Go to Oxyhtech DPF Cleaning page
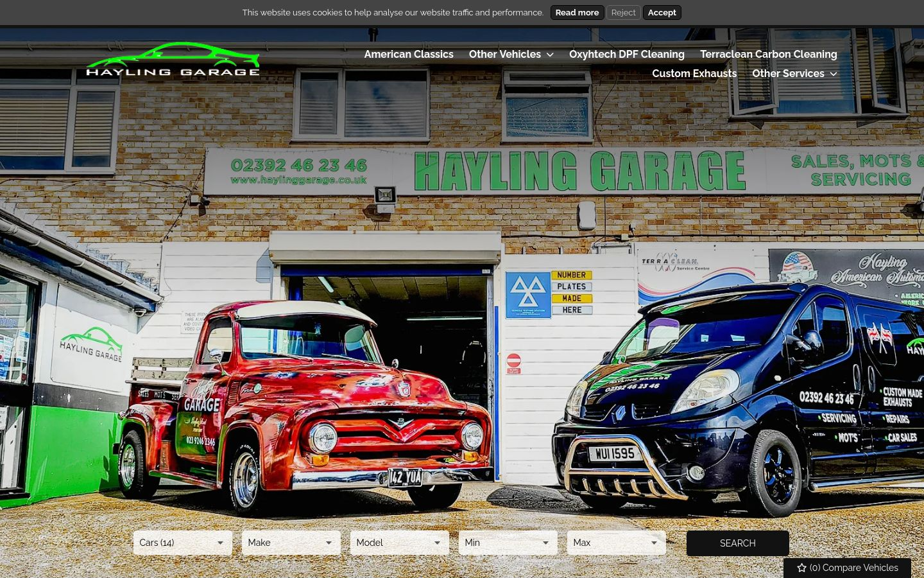The image size is (924, 578). coord(627,55)
